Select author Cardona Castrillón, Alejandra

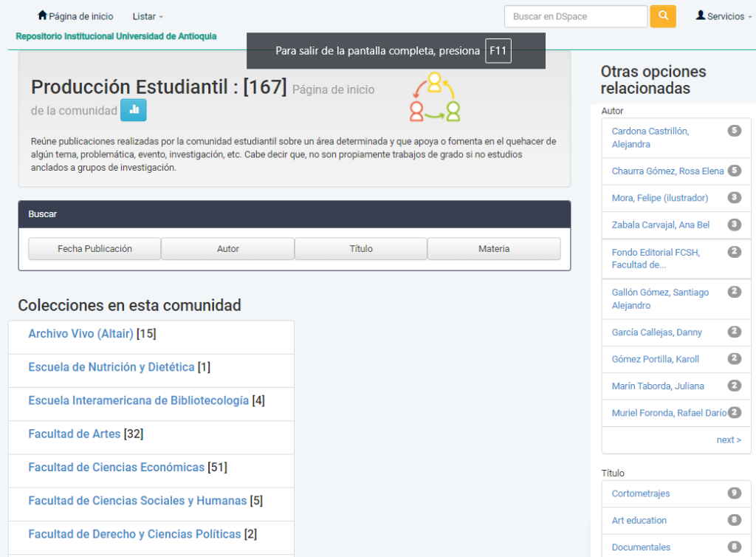point(650,137)
